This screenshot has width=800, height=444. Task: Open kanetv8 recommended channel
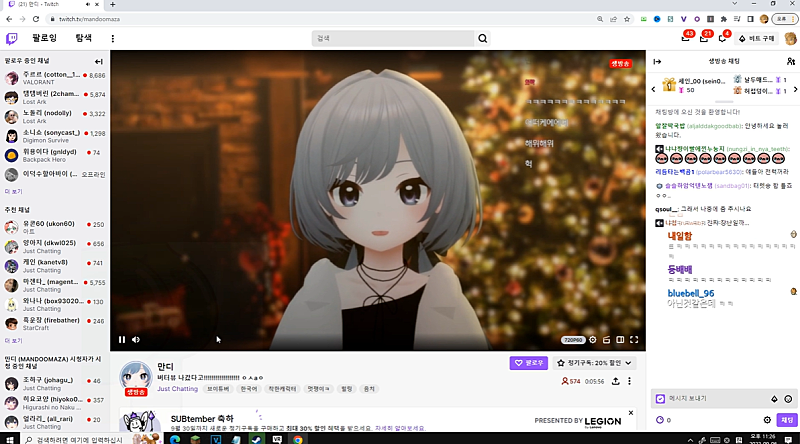tap(55, 266)
